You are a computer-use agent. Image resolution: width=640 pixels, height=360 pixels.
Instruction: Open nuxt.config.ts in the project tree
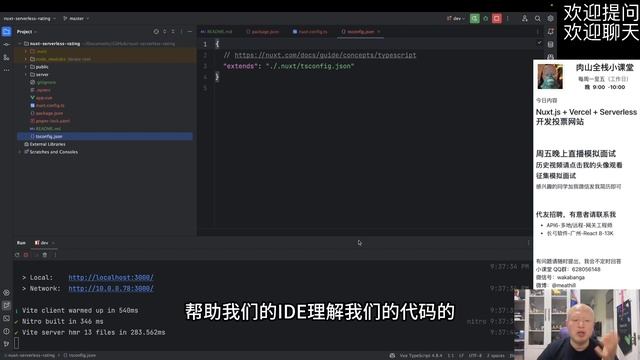[x=50, y=105]
